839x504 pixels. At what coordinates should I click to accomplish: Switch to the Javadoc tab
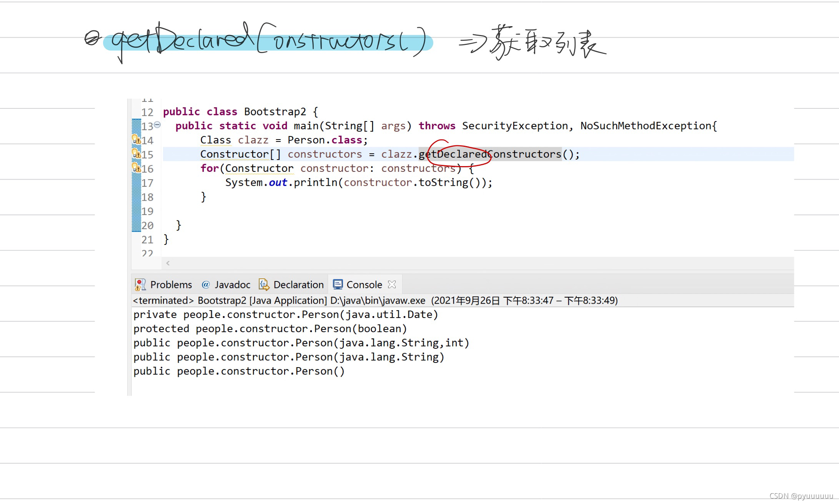232,284
